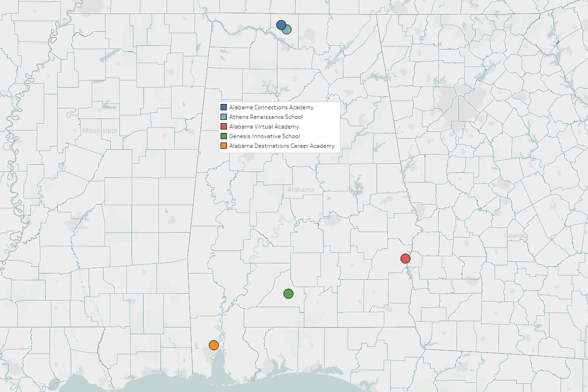Screen dimensions: 588x392
Task: Select the red legend swatch
Action: coord(223,126)
